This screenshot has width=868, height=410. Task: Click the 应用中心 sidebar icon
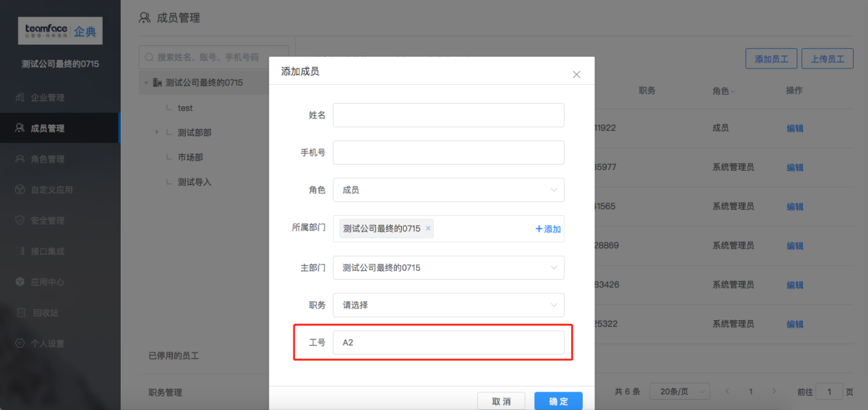coord(20,282)
